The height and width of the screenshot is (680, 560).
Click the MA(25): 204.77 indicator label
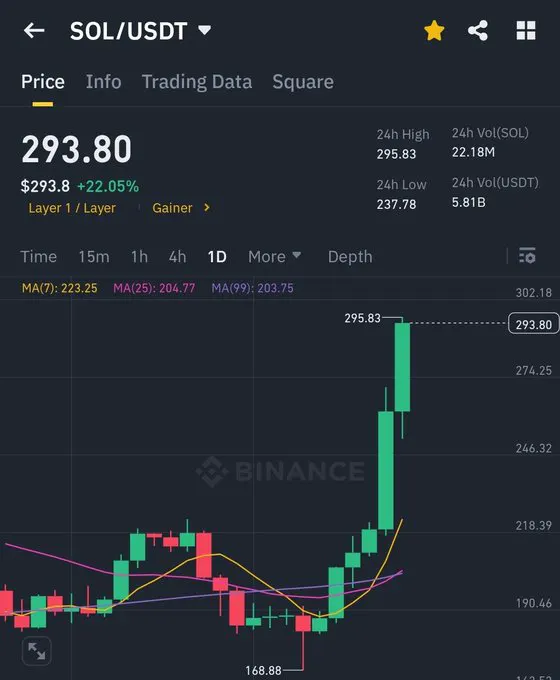pos(154,288)
